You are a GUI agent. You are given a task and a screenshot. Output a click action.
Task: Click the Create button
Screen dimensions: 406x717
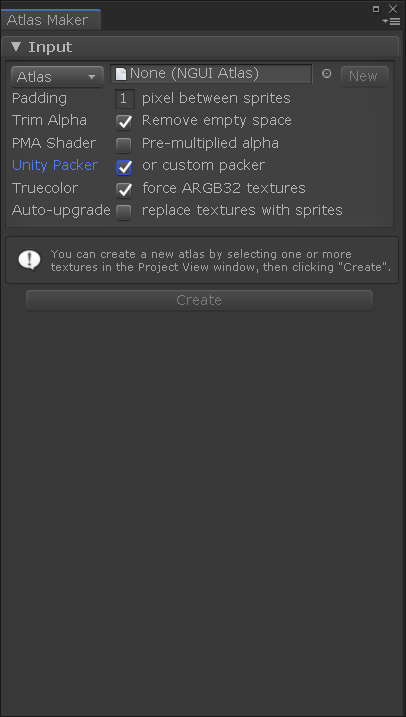tap(199, 300)
